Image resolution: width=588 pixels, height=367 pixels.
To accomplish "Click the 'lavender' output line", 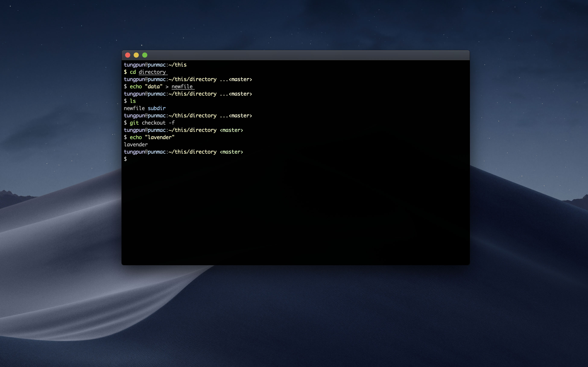I will [136, 145].
